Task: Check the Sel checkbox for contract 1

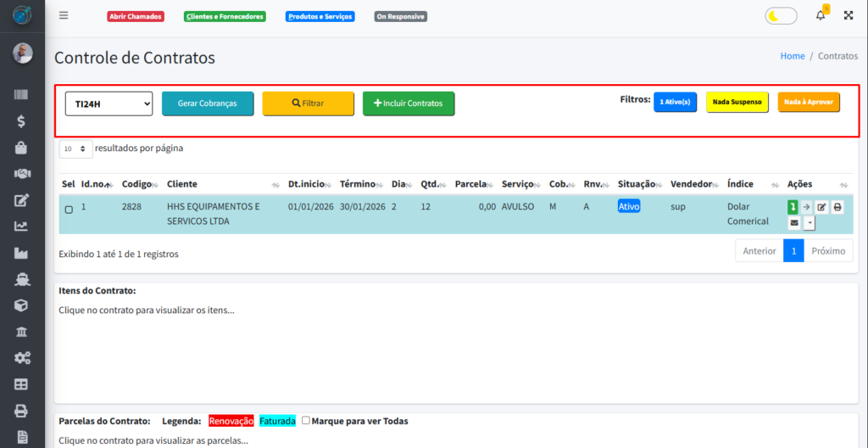Action: tap(69, 210)
